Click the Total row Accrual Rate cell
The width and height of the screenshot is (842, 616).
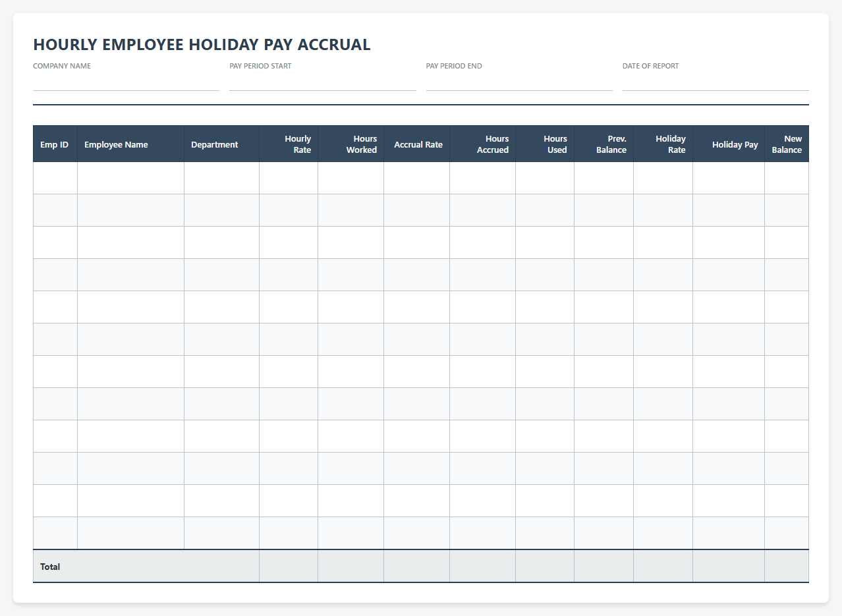417,567
